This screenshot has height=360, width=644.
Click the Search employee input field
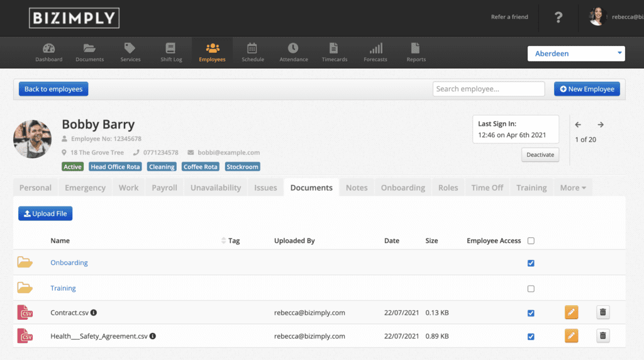(488, 89)
